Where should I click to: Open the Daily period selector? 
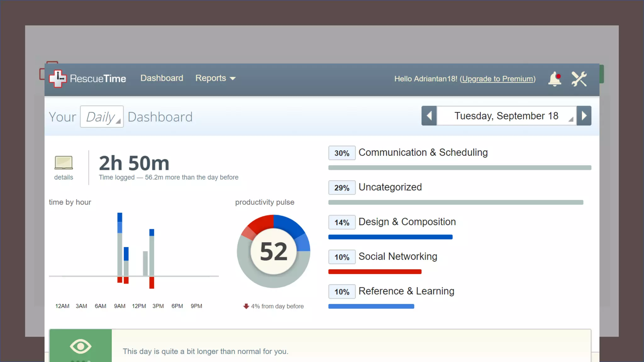tap(102, 117)
